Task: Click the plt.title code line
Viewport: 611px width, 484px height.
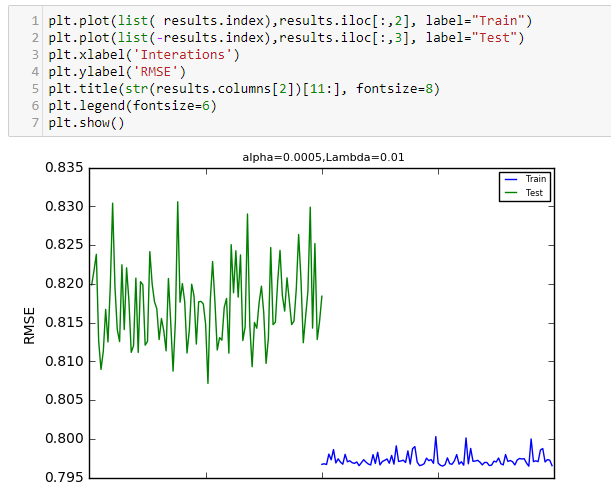Action: pos(244,89)
